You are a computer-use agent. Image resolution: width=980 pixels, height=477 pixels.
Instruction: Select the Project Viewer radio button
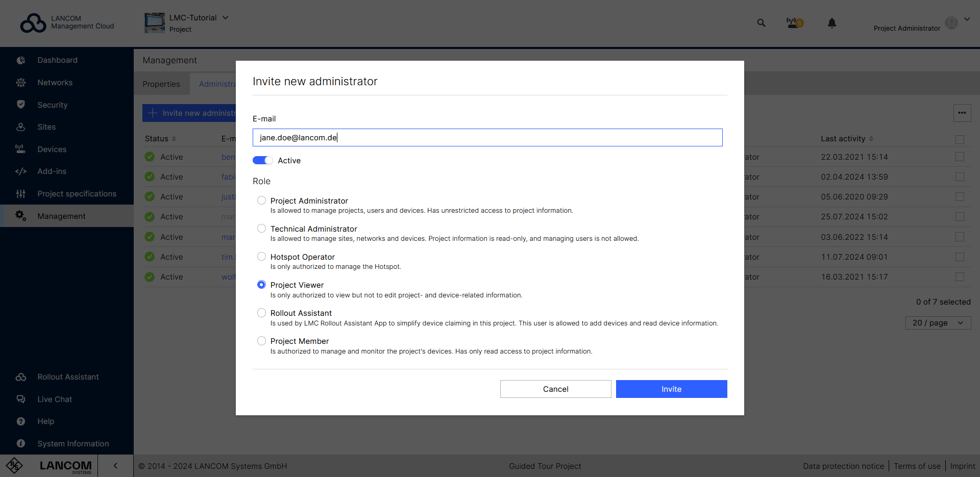(x=261, y=285)
